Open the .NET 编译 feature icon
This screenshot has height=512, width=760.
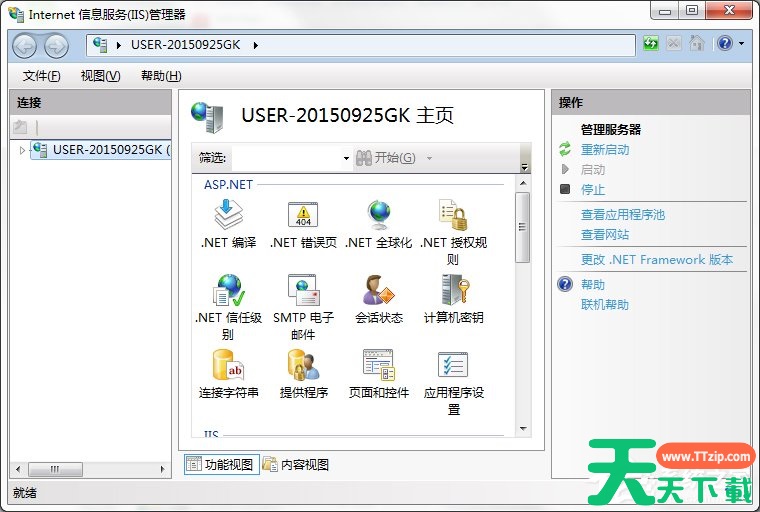point(228,215)
